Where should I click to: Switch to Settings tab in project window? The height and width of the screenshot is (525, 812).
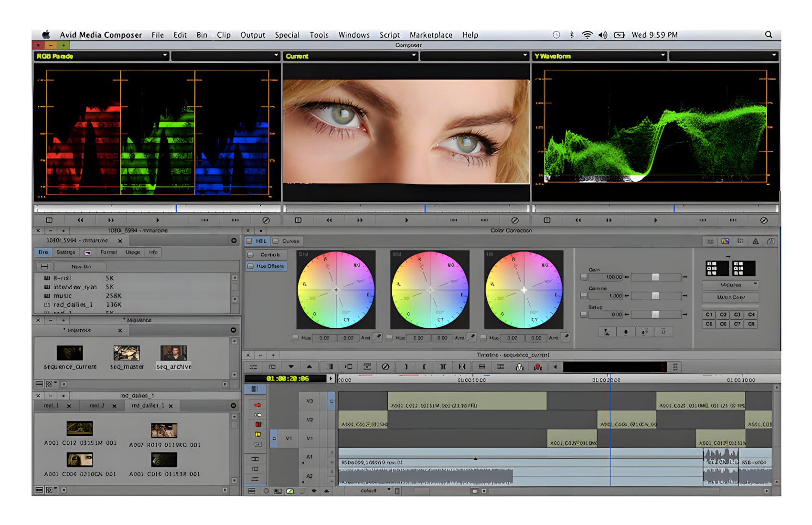click(66, 252)
